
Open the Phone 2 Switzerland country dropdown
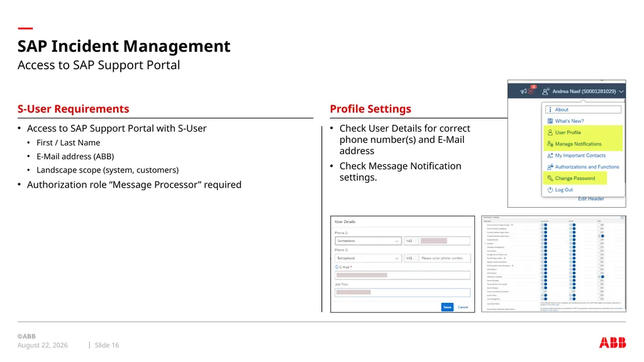(368, 258)
